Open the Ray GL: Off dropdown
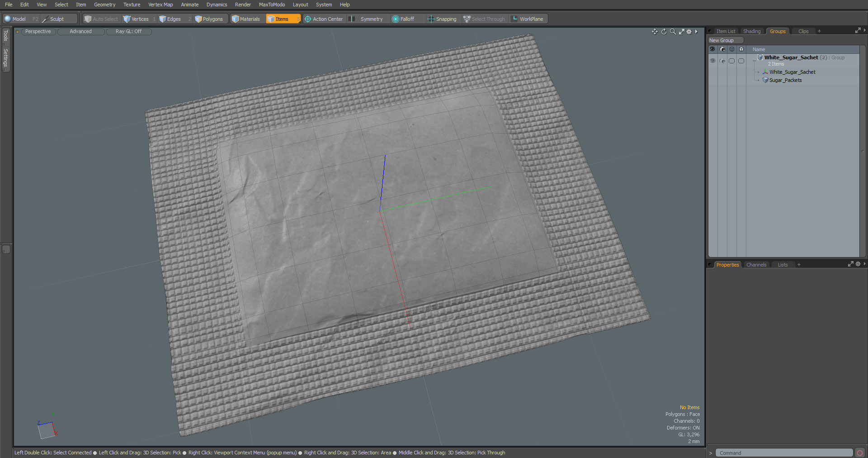The width and height of the screenshot is (868, 458). [x=129, y=32]
